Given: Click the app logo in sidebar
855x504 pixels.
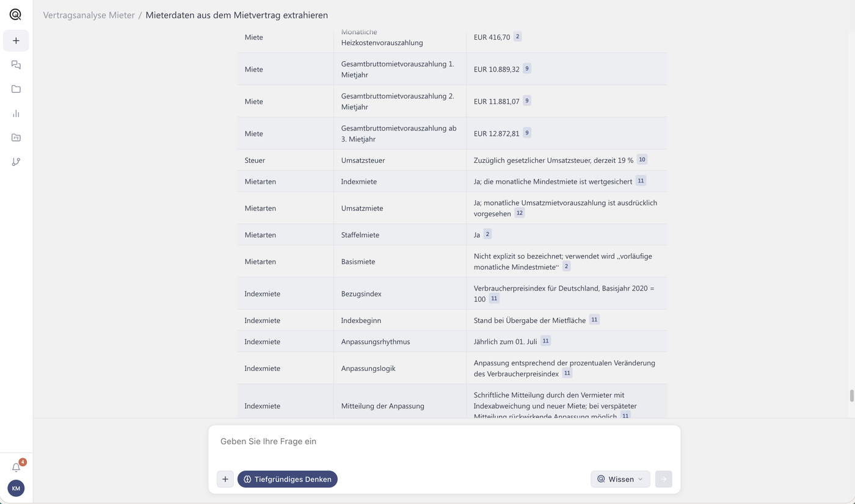Looking at the screenshot, I should coord(16,15).
